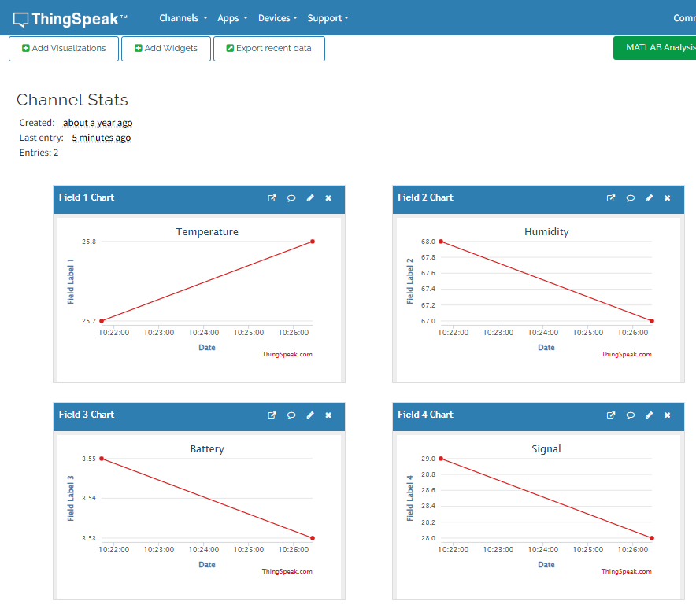
Task: Close the Field 2 Chart panel
Action: 667,198
